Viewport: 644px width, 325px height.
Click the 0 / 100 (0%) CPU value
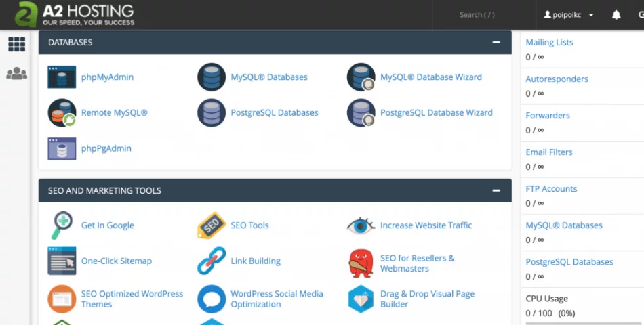(x=550, y=313)
